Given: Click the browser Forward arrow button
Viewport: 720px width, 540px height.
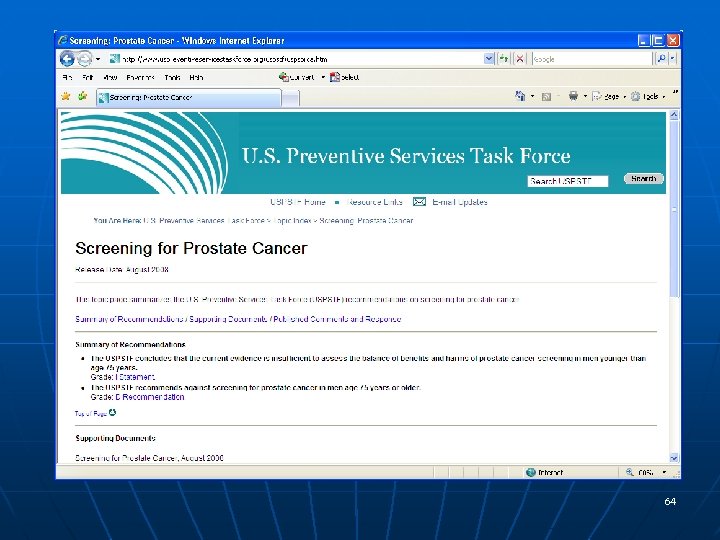Looking at the screenshot, I should (x=84, y=59).
